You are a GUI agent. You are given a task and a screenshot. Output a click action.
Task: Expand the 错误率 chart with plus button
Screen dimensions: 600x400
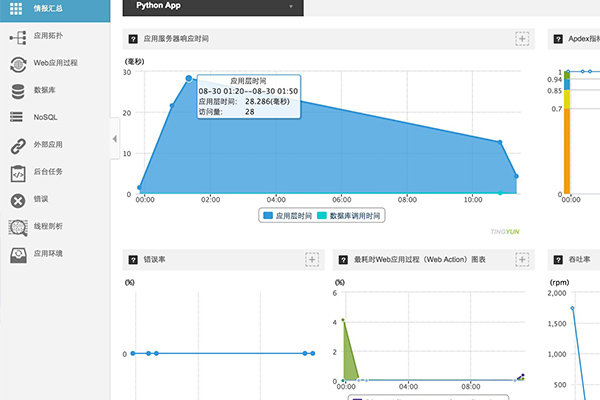[x=311, y=259]
